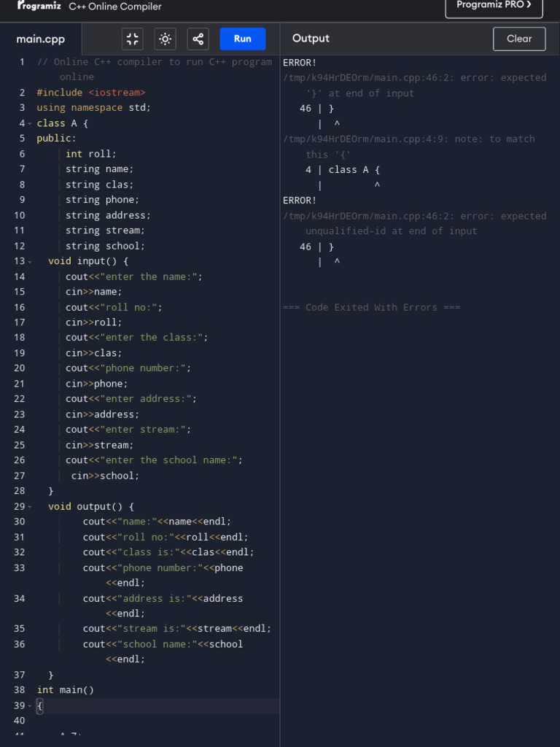Image resolution: width=560 pixels, height=747 pixels.
Task: Click the Programiz logo
Action: [39, 6]
